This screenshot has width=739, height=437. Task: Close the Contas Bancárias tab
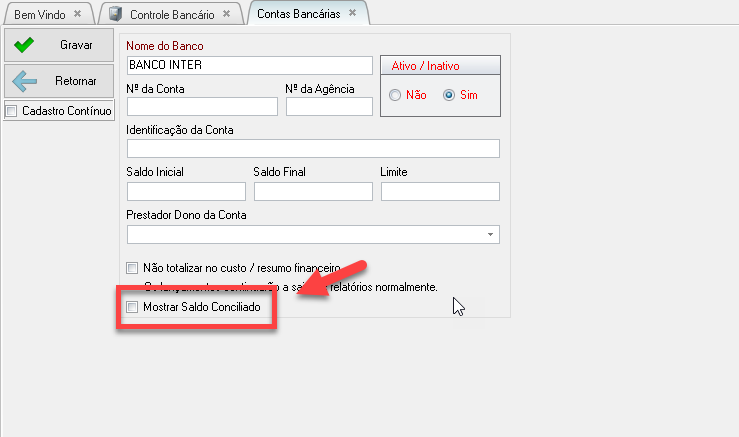[x=351, y=14]
